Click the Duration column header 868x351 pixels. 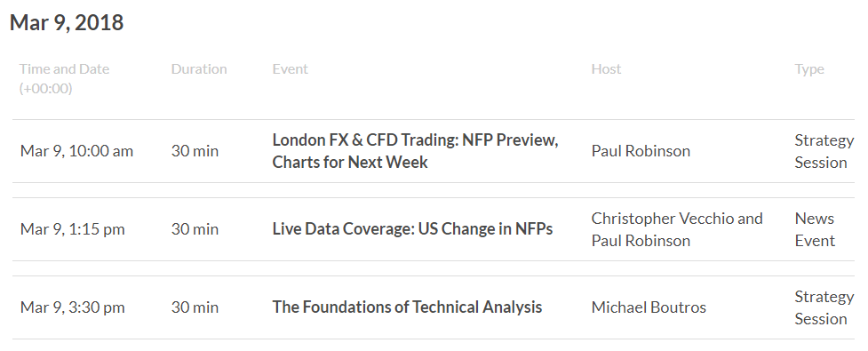199,69
